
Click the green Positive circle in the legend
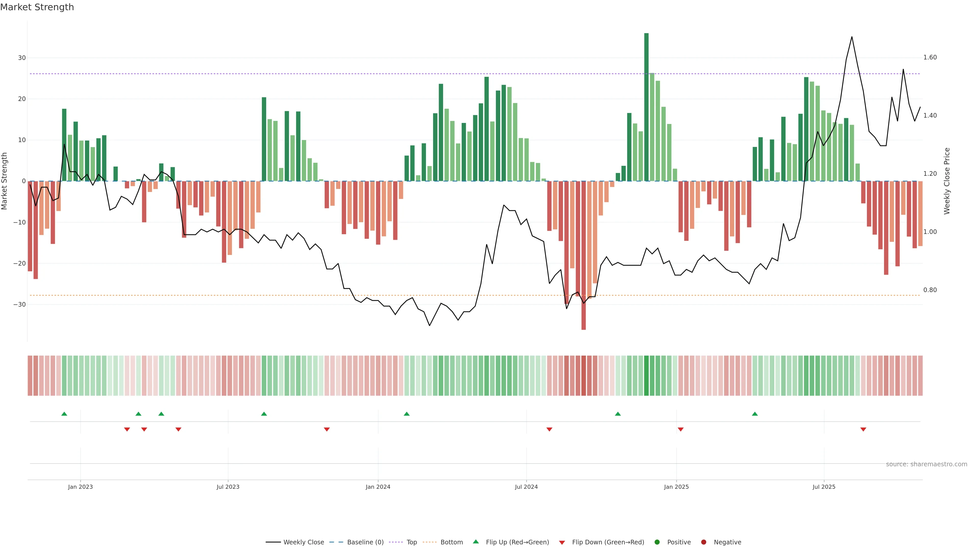pos(657,542)
